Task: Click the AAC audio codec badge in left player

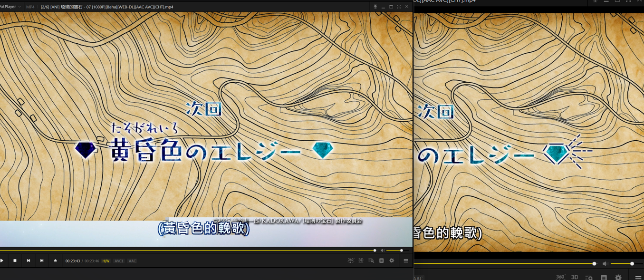Action: pos(132,261)
